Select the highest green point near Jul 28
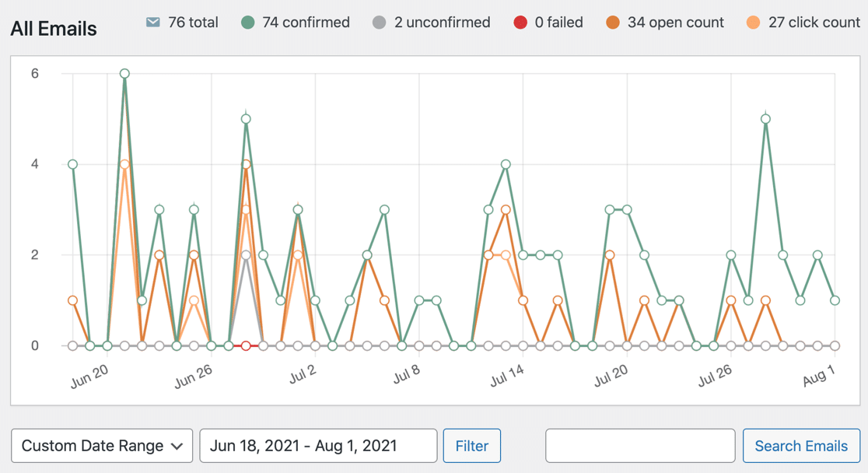Screen dimensions: 868x473 (x=765, y=117)
